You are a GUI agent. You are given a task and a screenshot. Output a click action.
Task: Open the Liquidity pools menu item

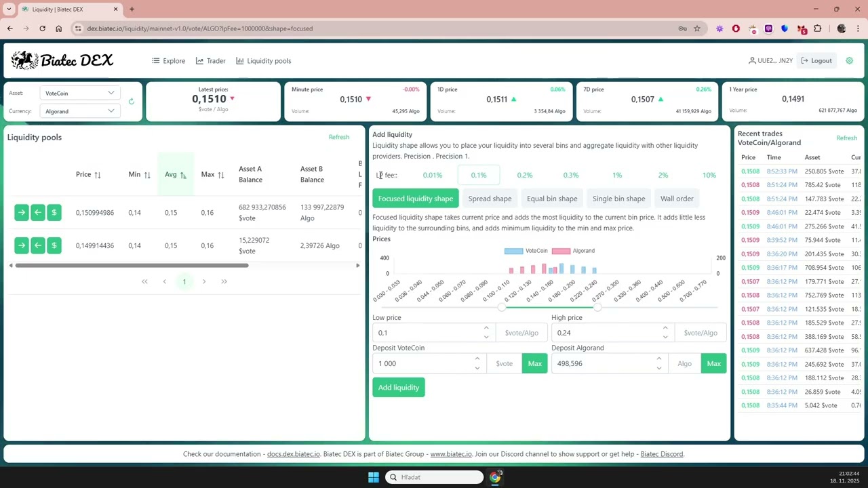[264, 60]
